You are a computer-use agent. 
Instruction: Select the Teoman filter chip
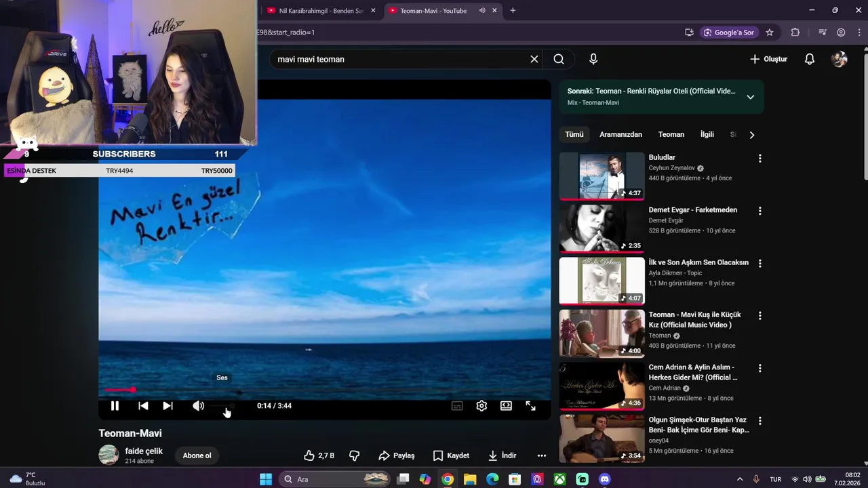click(x=671, y=134)
